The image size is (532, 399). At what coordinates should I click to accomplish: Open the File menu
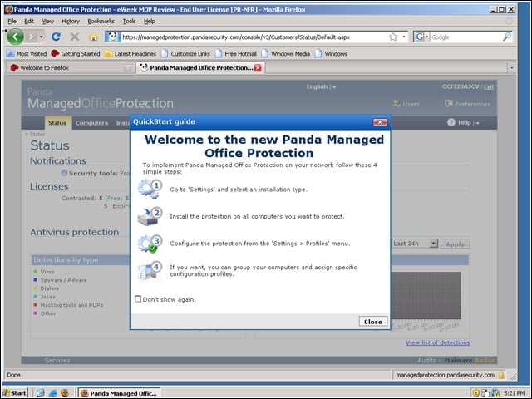12,21
